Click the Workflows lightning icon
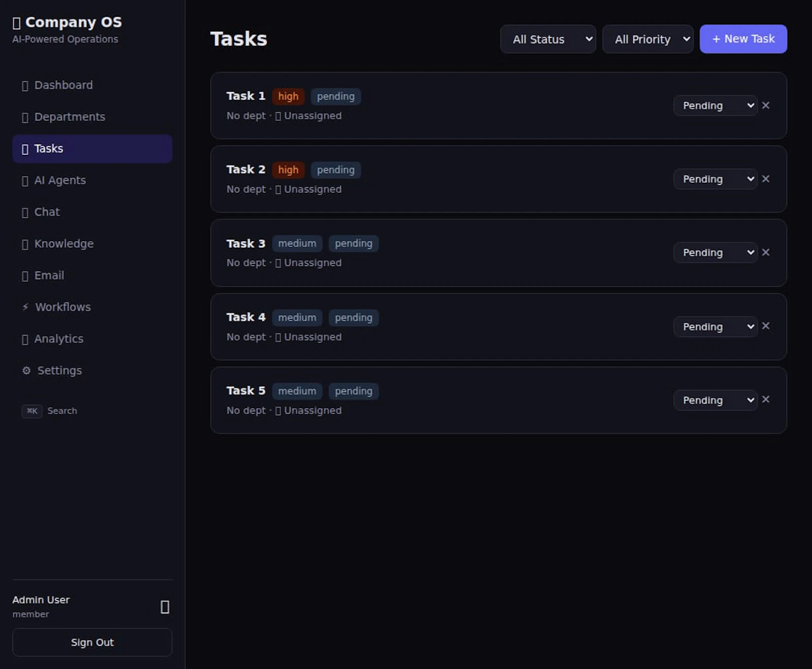 click(x=25, y=307)
